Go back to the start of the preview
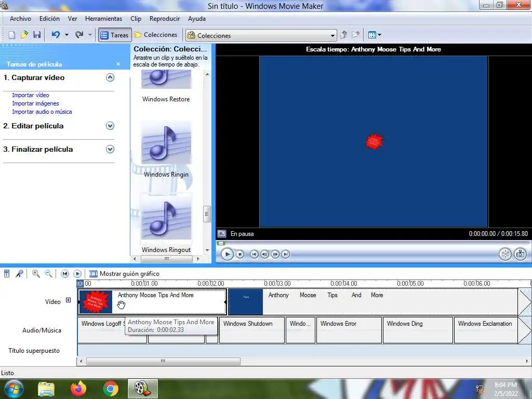 click(254, 254)
